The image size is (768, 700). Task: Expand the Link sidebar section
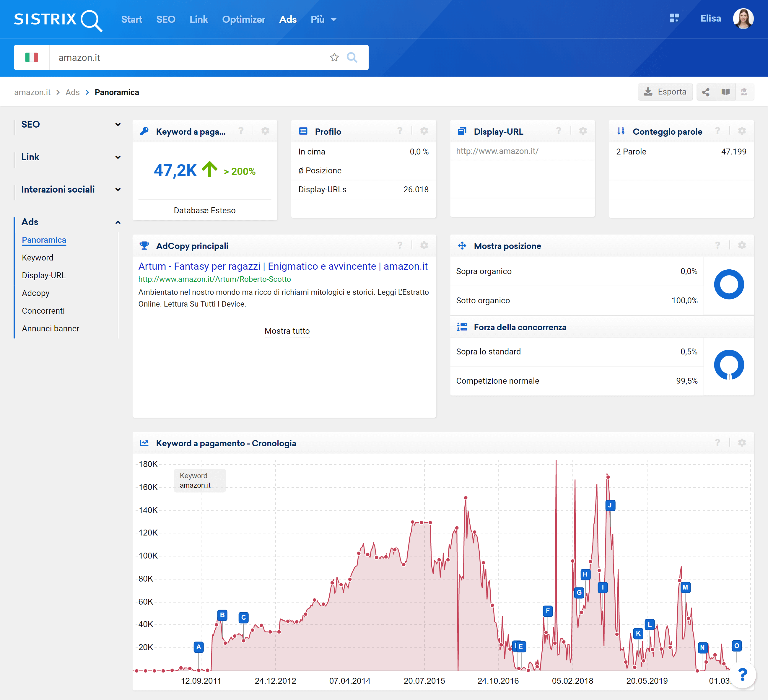(118, 157)
